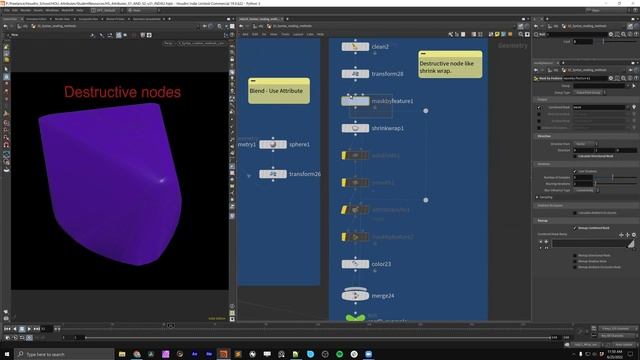Open the Windows menu in main menu bar

[52, 10]
